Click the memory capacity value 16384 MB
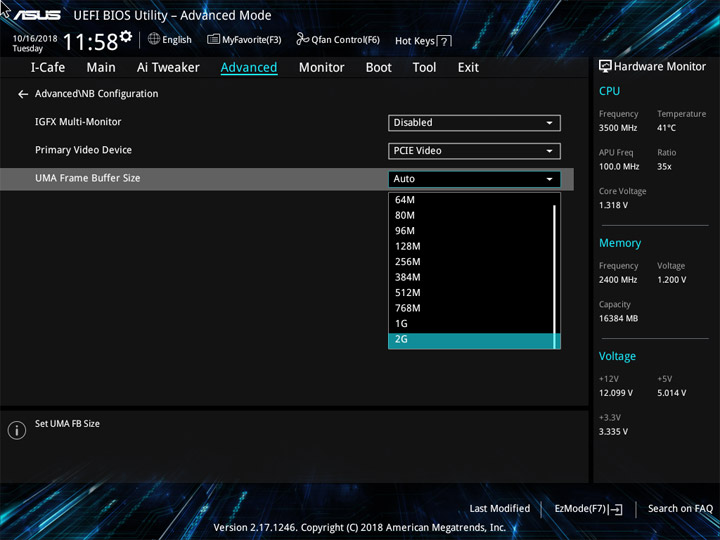Viewport: 720px width, 540px height. pyautogui.click(x=618, y=319)
